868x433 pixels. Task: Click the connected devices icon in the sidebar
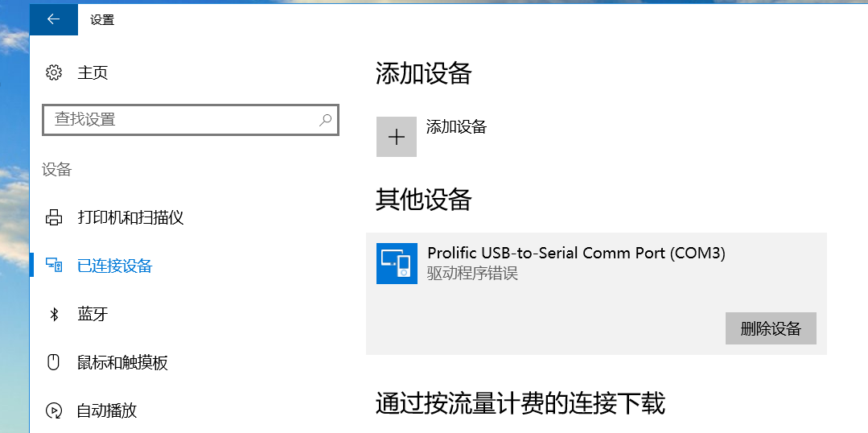tap(54, 266)
